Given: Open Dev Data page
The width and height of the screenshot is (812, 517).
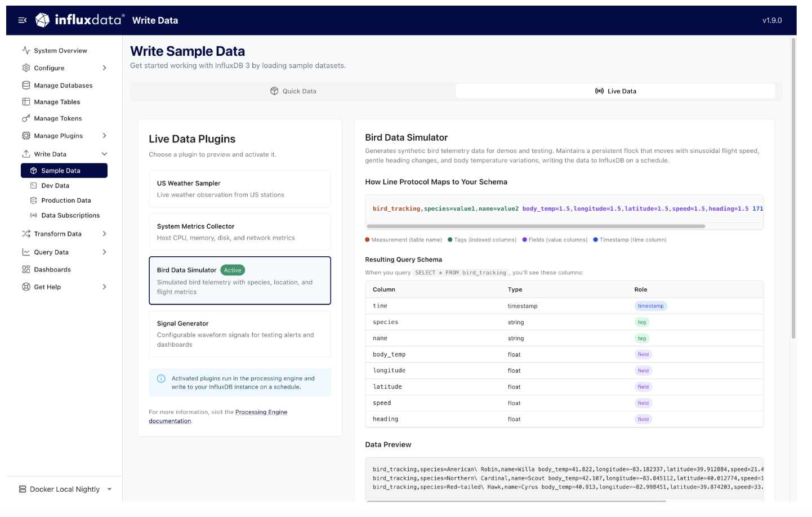Looking at the screenshot, I should [55, 185].
